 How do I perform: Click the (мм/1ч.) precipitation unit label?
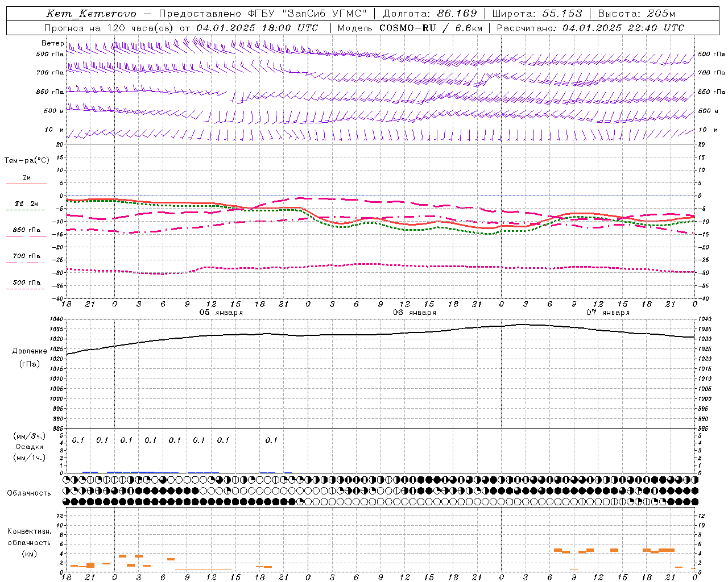[30, 458]
